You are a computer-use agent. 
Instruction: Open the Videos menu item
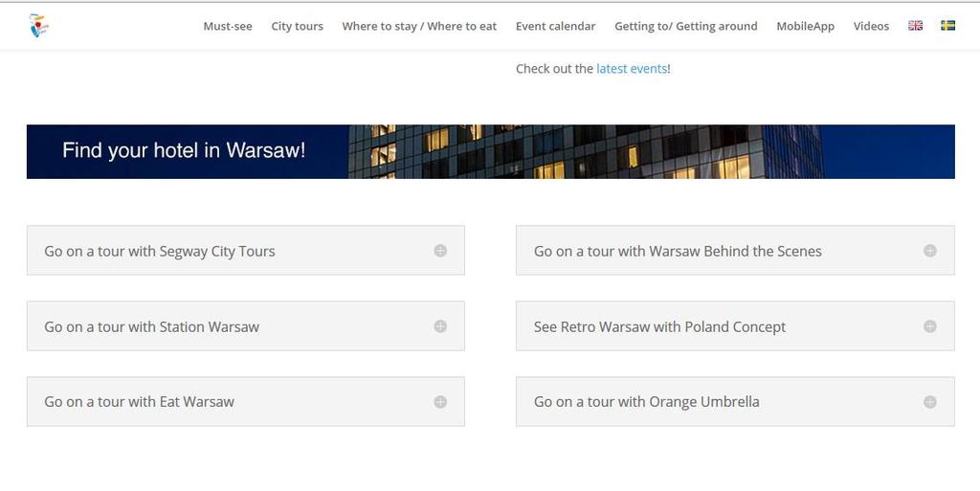871,26
